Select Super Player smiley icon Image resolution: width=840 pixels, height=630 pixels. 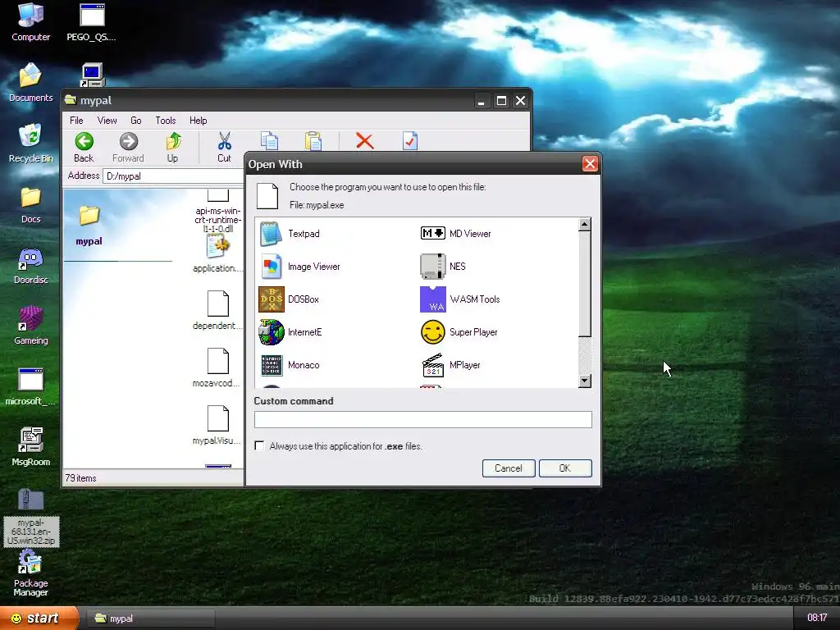[x=433, y=332]
